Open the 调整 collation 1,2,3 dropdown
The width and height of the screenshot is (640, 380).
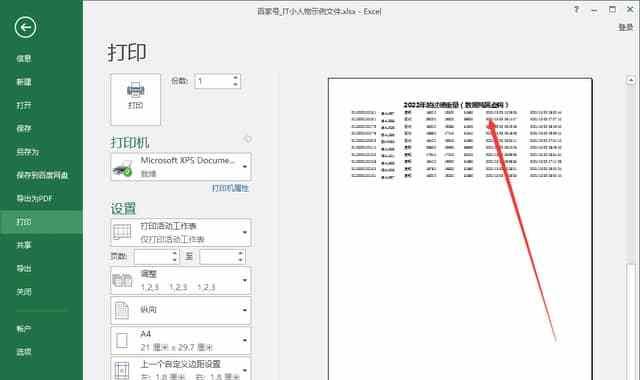click(181, 280)
